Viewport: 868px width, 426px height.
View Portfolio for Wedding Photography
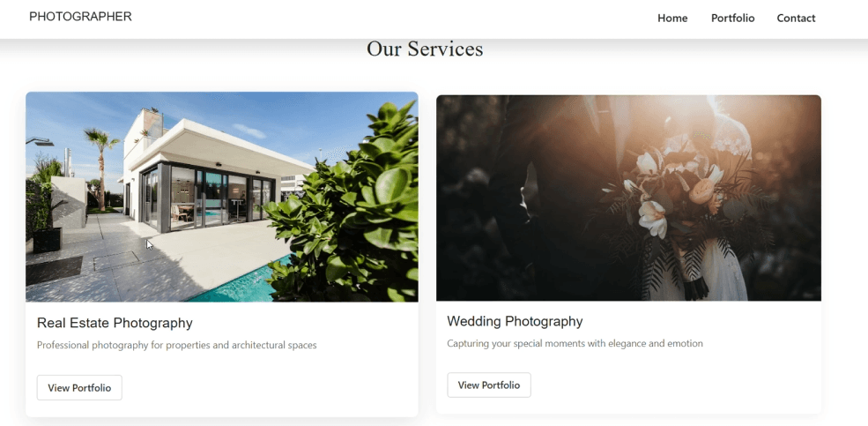(x=489, y=385)
